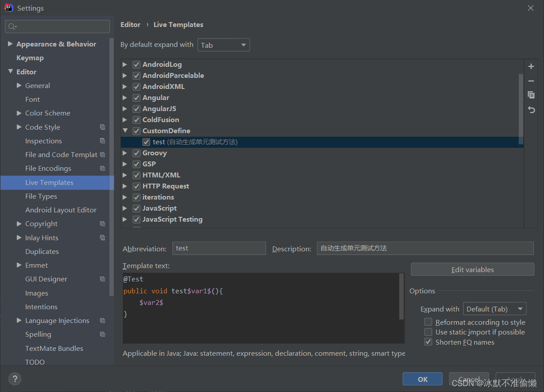Open the Intentions settings page
Screen dimensions: 544x392
(41, 307)
